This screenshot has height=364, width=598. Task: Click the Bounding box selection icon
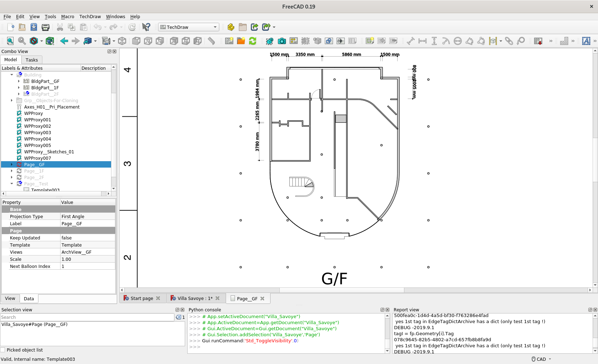coord(50,41)
